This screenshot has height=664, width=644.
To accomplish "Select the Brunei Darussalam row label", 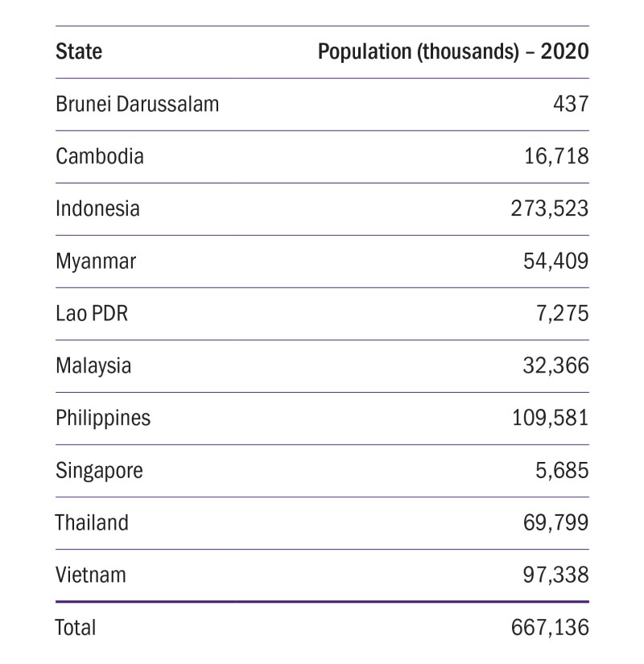I will (137, 105).
